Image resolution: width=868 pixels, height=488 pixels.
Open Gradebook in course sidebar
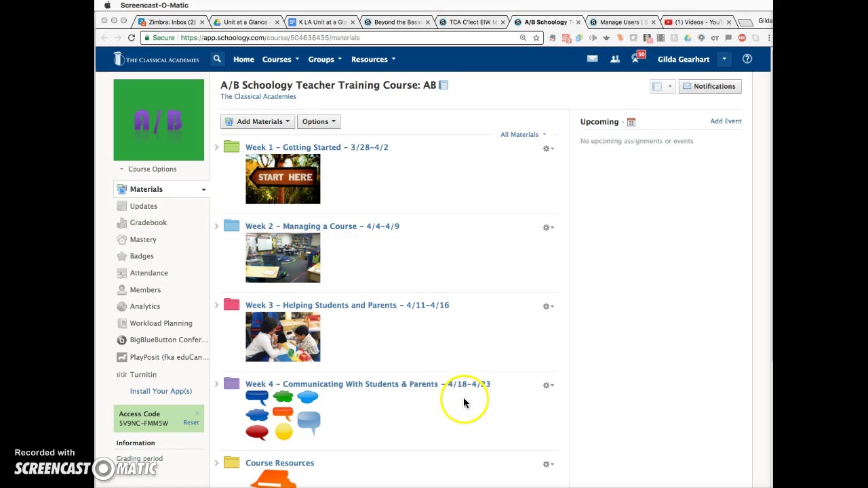tap(148, 222)
